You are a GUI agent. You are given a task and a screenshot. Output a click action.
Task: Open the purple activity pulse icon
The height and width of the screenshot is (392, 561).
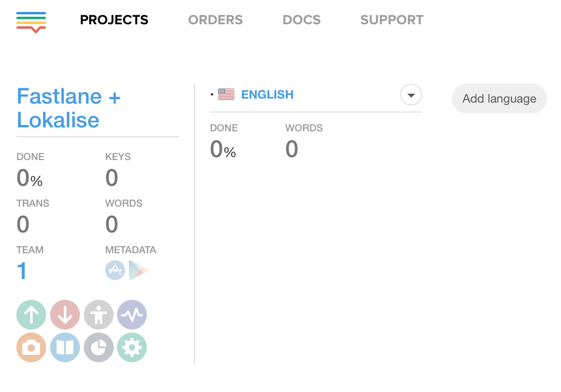tap(132, 315)
